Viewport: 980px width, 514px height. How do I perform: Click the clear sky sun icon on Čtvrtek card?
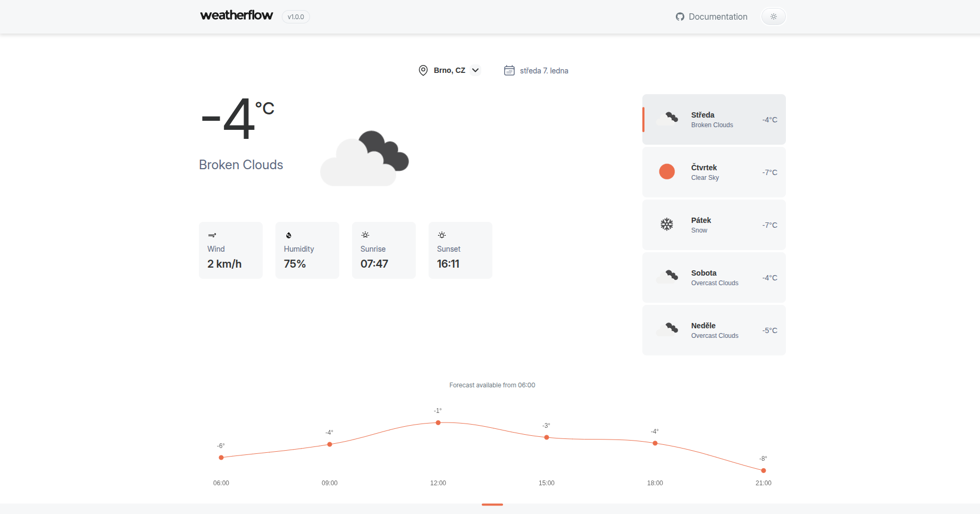[667, 171]
